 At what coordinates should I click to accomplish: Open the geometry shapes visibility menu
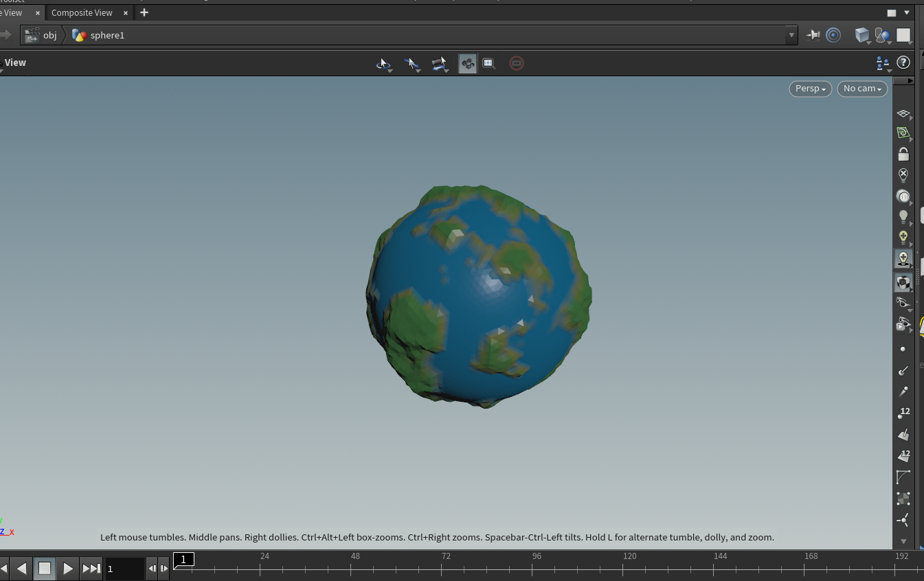[883, 35]
